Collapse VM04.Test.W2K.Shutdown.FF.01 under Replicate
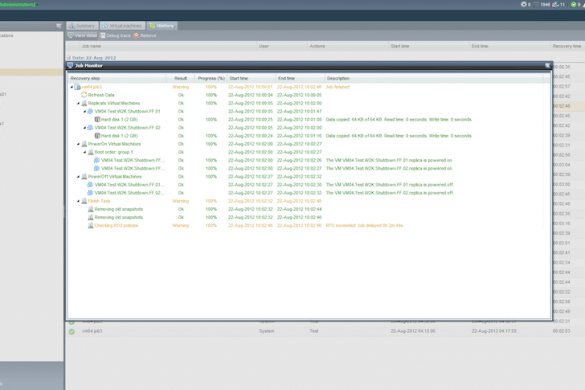585x390 pixels. (85, 112)
